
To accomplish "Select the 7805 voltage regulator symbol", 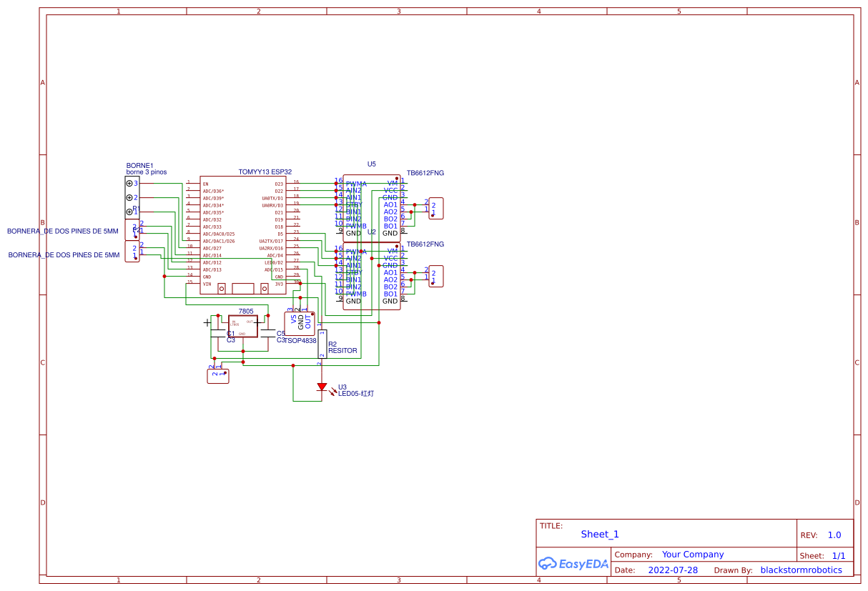I will [243, 327].
